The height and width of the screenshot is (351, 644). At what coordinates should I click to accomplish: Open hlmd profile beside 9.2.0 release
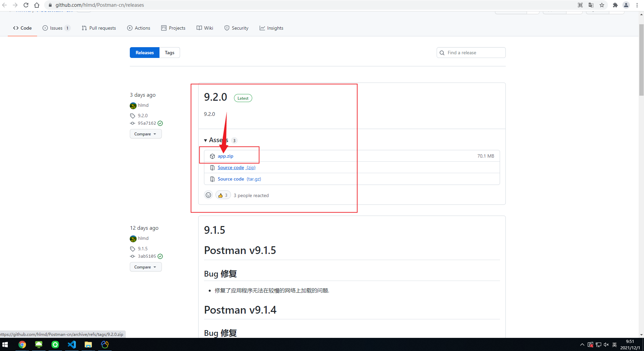tap(143, 105)
